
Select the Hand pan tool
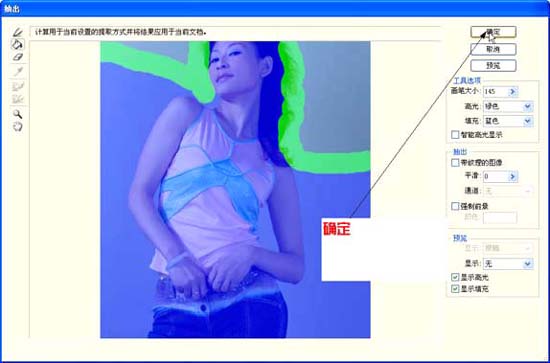[x=18, y=127]
